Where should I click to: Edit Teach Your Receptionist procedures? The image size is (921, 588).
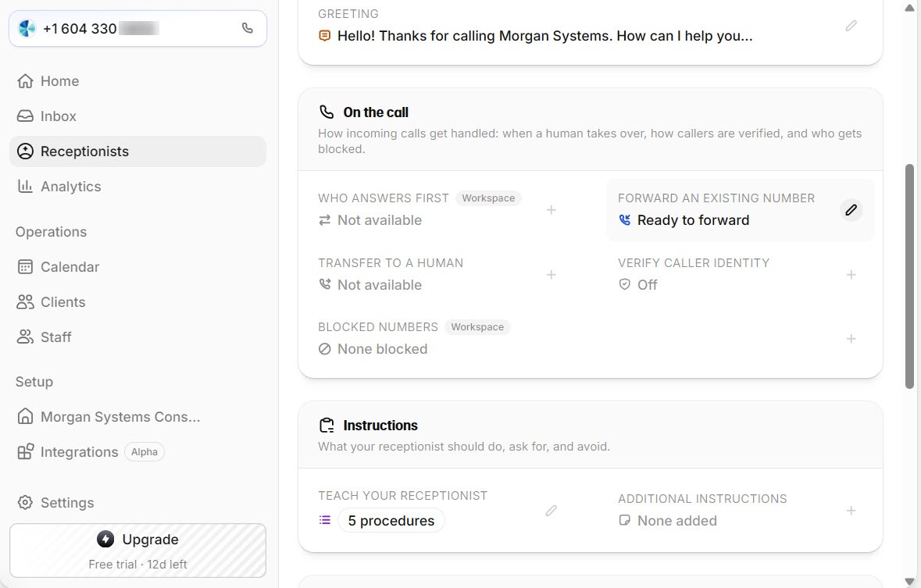(x=551, y=511)
